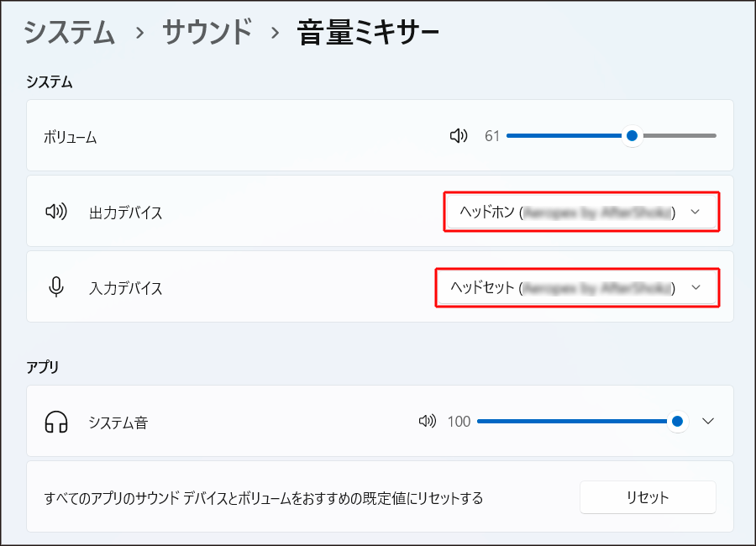Screen dimensions: 756x546
Task: Open the 出力デバイス ヘッドホン dropdown
Action: [x=580, y=213]
